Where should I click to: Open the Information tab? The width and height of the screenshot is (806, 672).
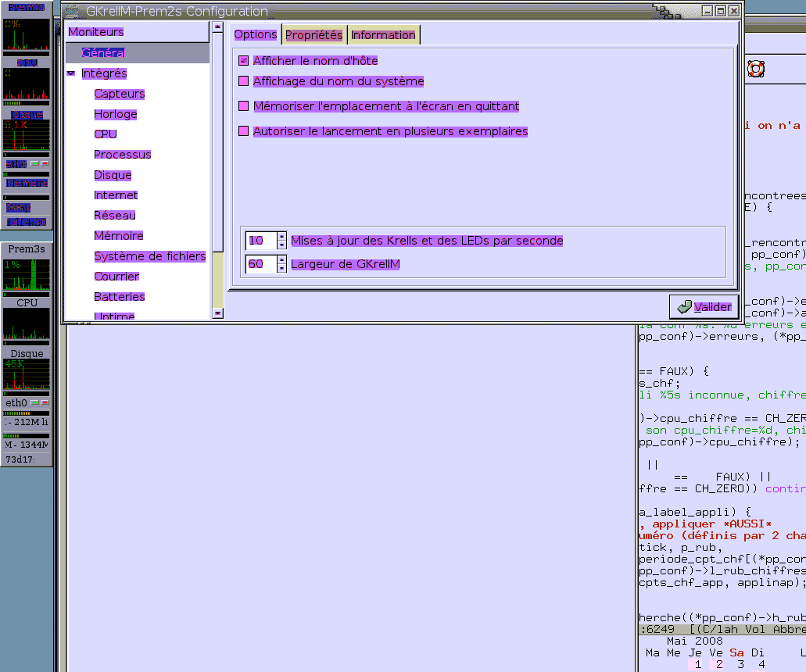[x=383, y=35]
